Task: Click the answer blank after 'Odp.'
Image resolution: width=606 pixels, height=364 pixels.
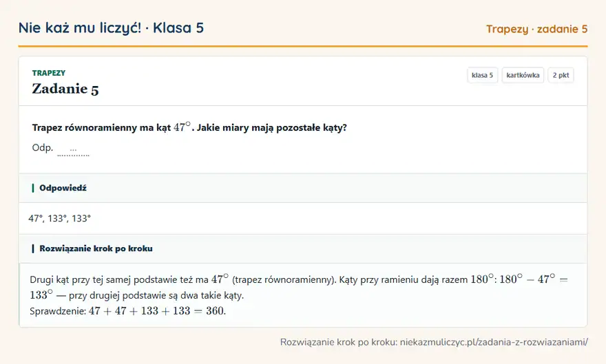Action: (73, 150)
